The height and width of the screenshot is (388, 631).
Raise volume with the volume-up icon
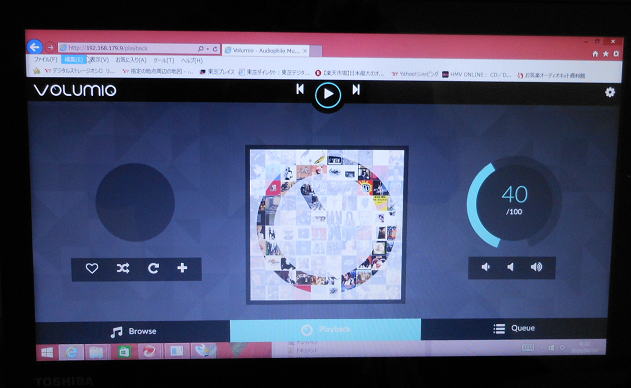tap(536, 267)
